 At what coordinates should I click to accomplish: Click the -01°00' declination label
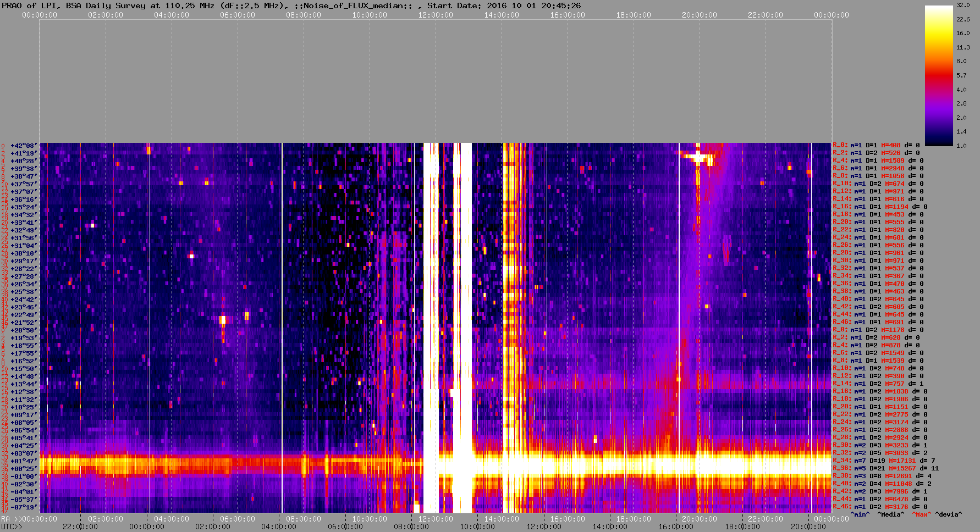click(x=24, y=476)
